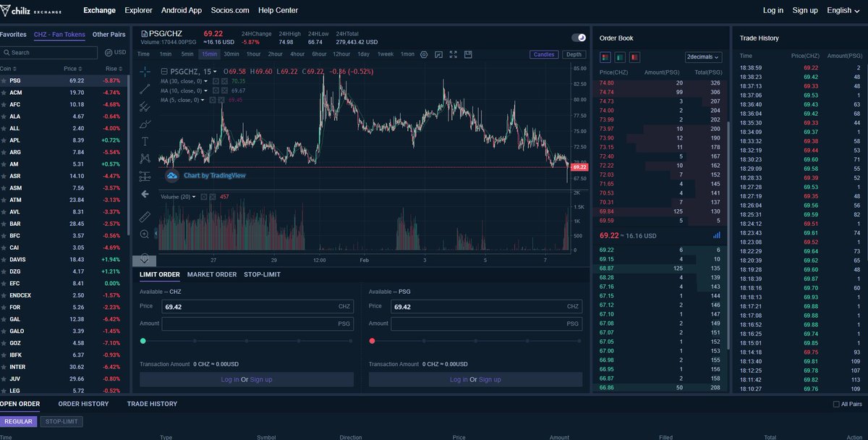The image size is (868, 440).
Task: Switch to MARKET ORDER tab
Action: [212, 275]
